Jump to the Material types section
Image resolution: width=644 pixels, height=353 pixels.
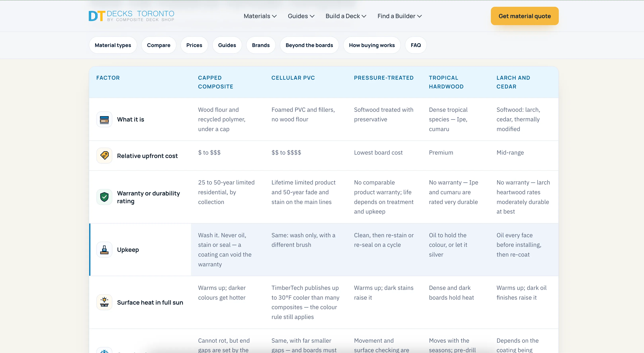[113, 45]
